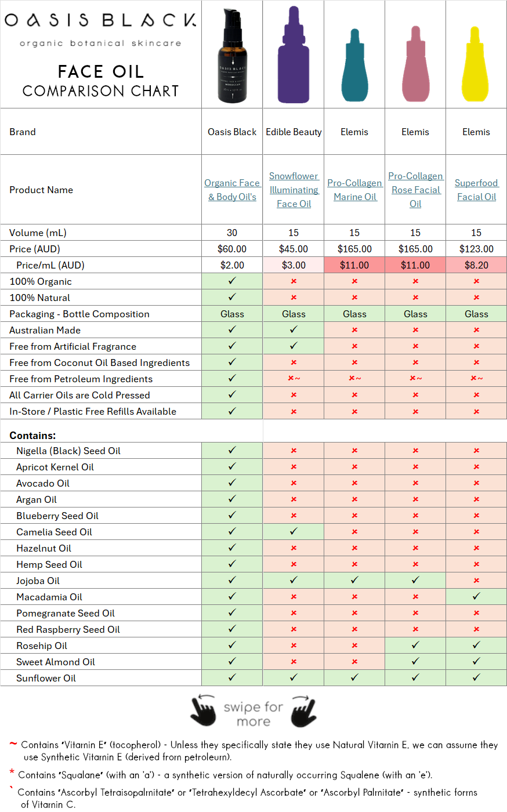Open Pro-Collagen Rose Facial Oil link
This screenshot has width=507, height=812.
[415, 190]
